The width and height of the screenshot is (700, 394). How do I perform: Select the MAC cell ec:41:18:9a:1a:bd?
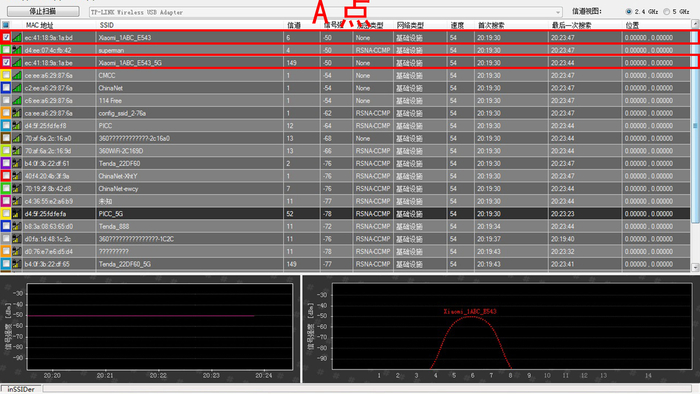49,37
